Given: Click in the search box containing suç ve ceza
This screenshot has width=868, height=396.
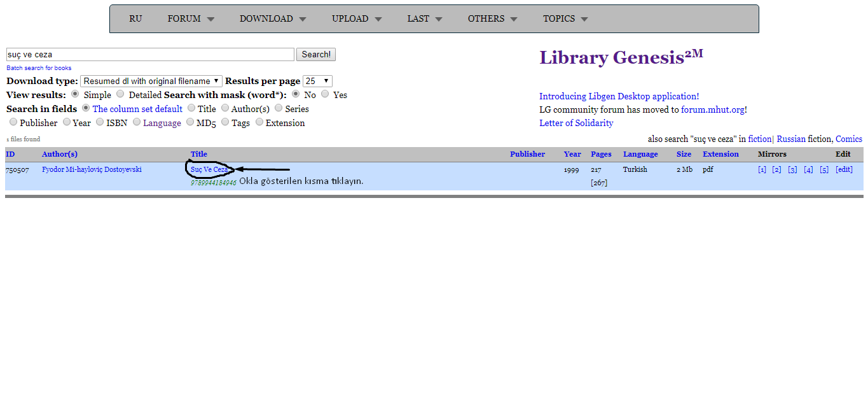Looking at the screenshot, I should click(x=150, y=55).
